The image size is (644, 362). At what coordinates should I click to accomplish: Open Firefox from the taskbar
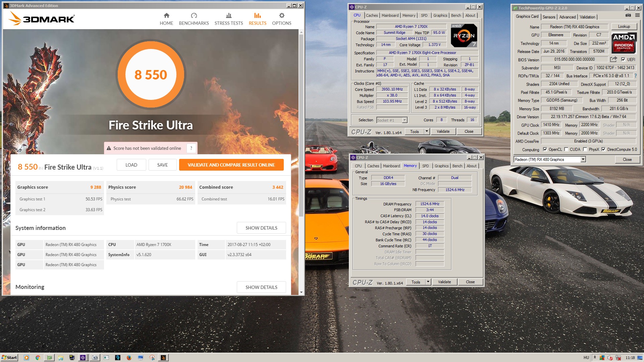coord(129,358)
